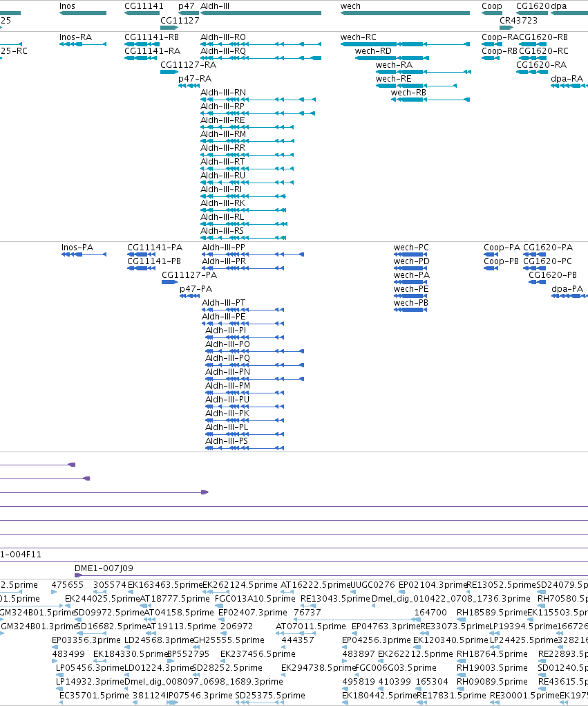Select protein Aldh-III-PP
The height and width of the screenshot is (706, 588).
[x=253, y=254]
